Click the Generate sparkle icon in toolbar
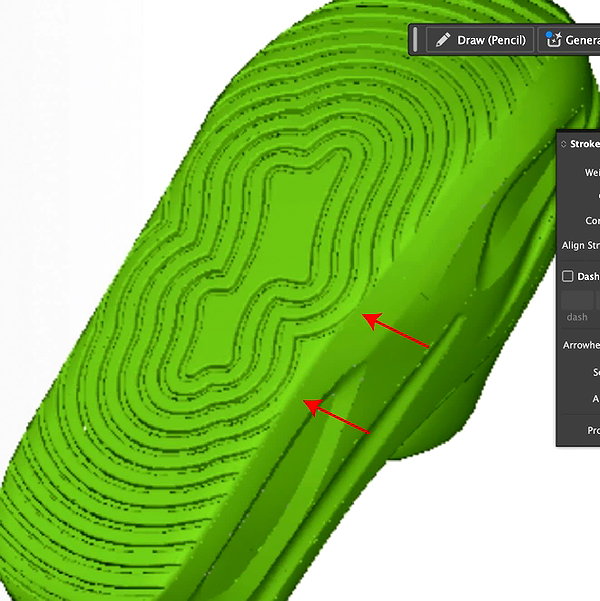 click(x=553, y=40)
